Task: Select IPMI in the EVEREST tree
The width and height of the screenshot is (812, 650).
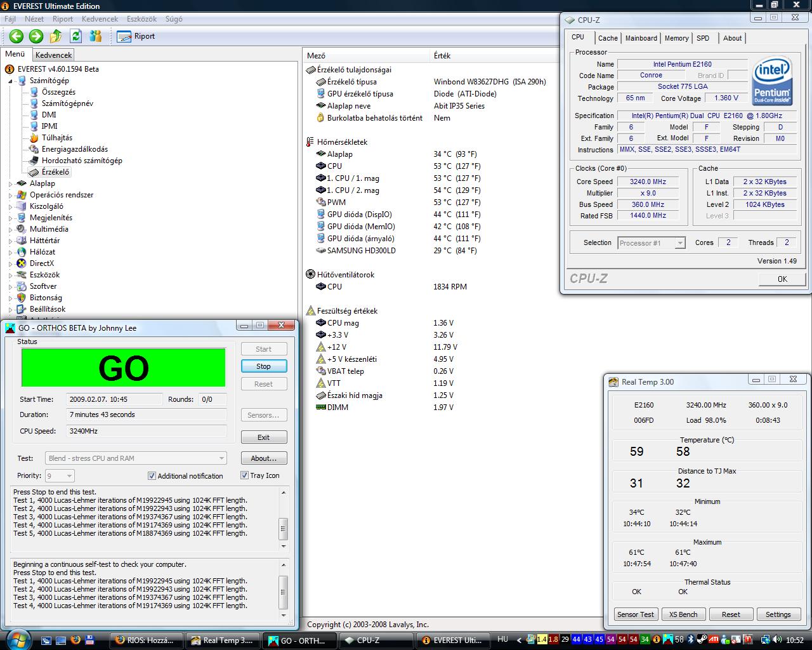Action: coord(49,126)
